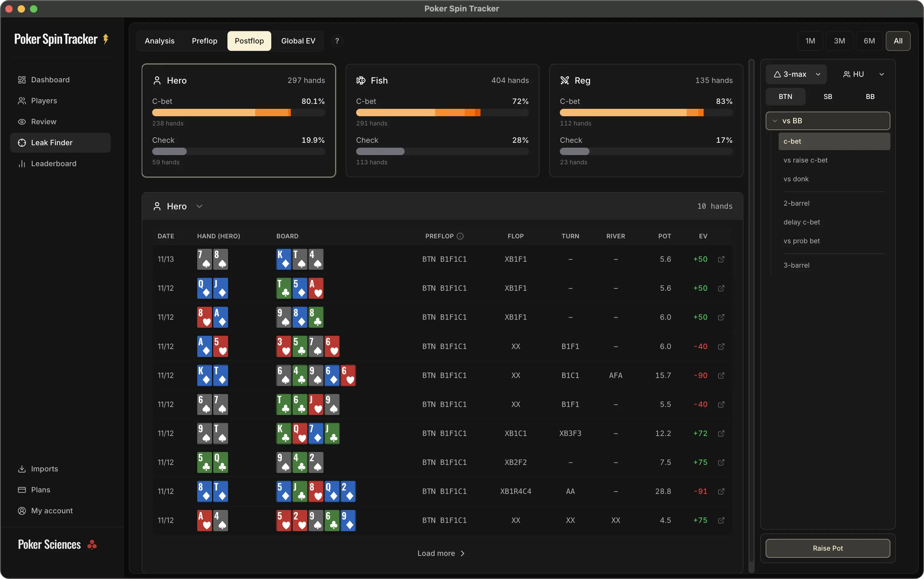
Task: Click the Preflop column info icon
Action: 460,236
